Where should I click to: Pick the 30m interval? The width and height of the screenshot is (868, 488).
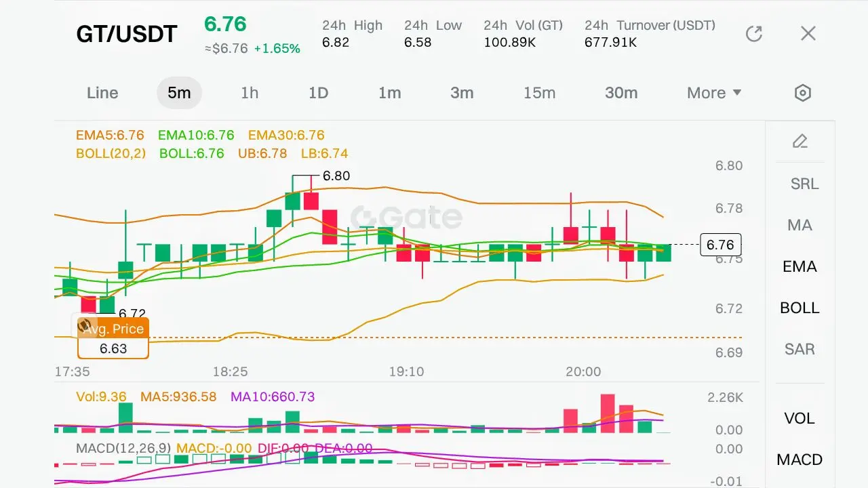pyautogui.click(x=621, y=93)
